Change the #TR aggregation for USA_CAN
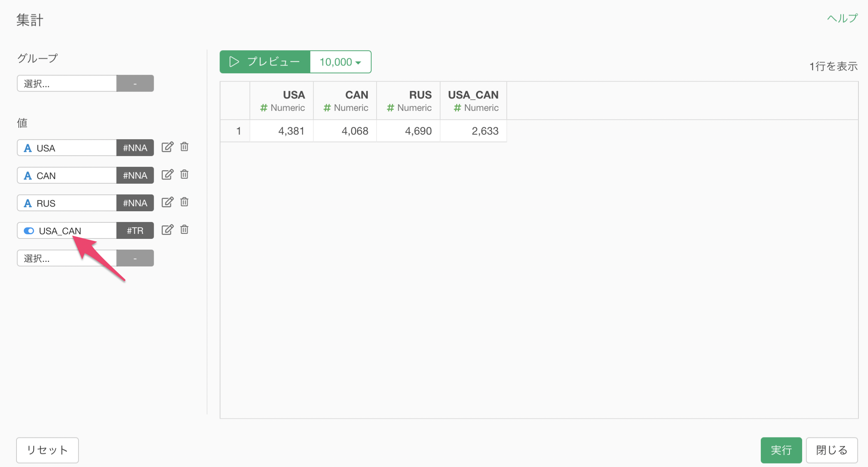The width and height of the screenshot is (868, 467). tap(135, 231)
